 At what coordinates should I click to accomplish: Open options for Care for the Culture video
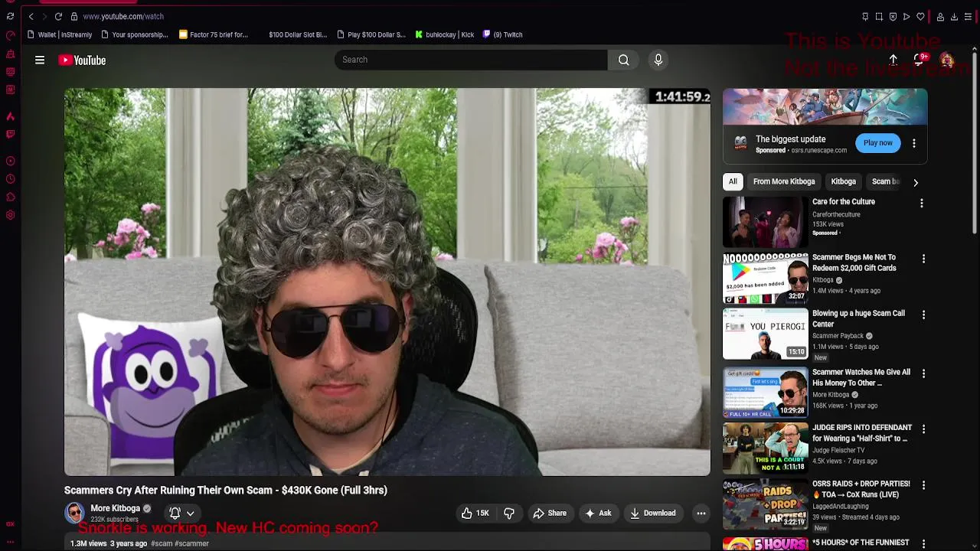[x=922, y=203]
